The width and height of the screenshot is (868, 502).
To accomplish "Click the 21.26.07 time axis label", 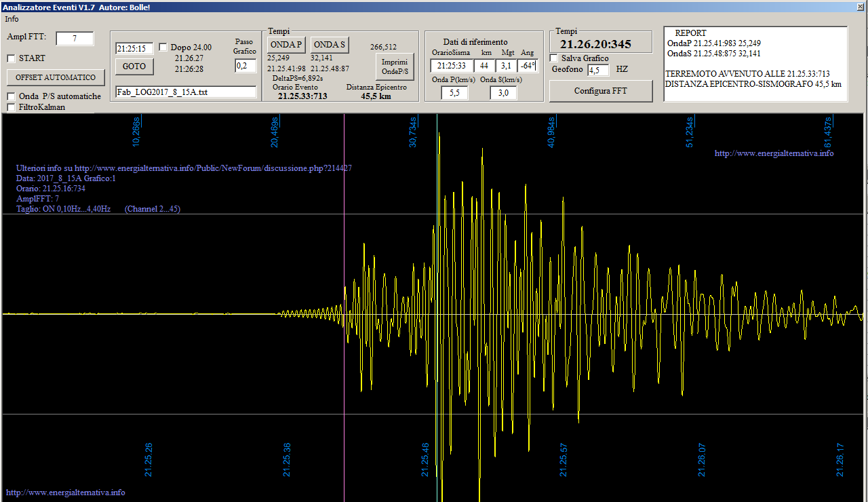I will coord(702,460).
